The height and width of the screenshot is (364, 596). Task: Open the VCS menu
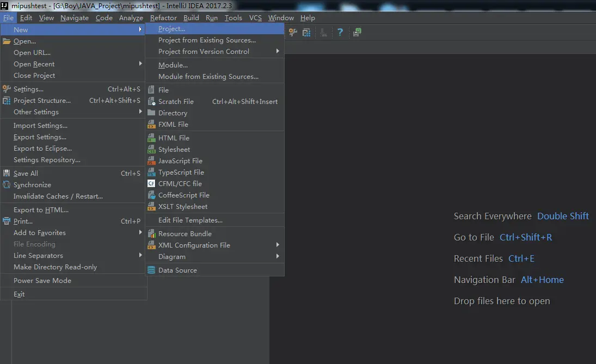pos(255,18)
